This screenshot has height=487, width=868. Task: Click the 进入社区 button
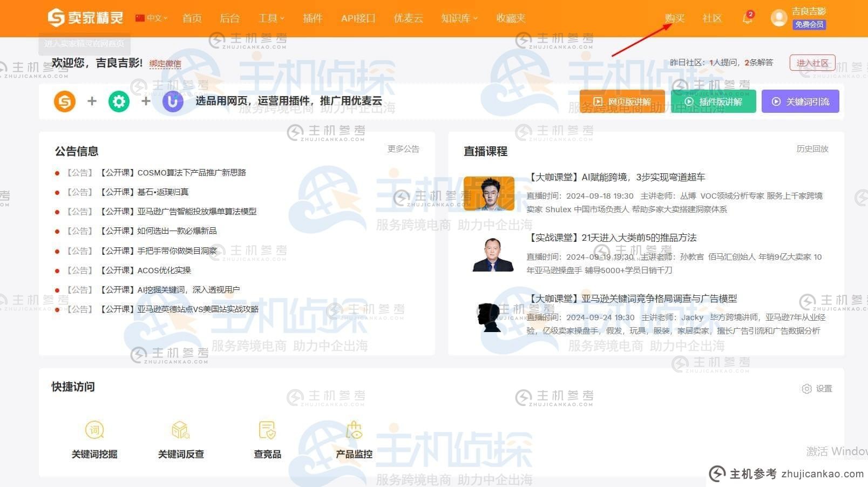(x=812, y=63)
